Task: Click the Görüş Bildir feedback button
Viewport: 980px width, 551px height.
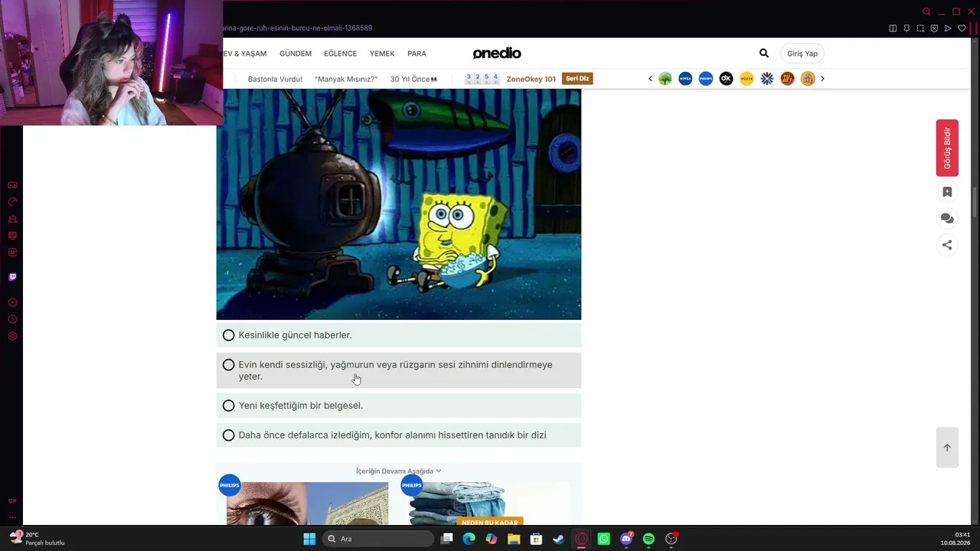Action: click(x=947, y=148)
